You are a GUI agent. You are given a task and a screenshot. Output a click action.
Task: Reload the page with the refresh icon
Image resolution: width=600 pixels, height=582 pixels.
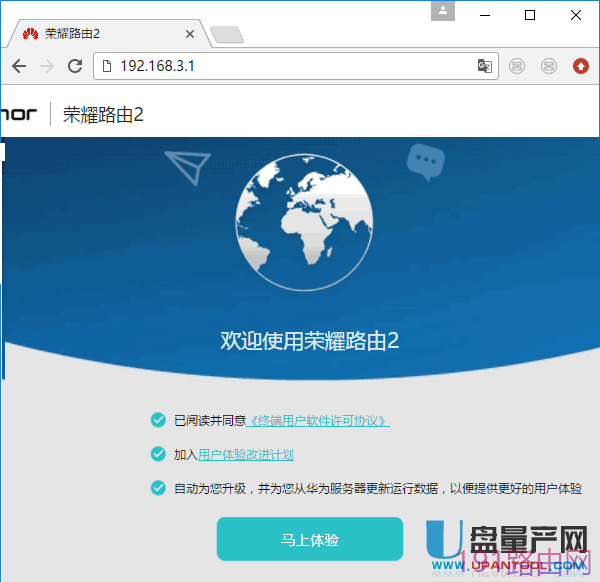pyautogui.click(x=75, y=66)
